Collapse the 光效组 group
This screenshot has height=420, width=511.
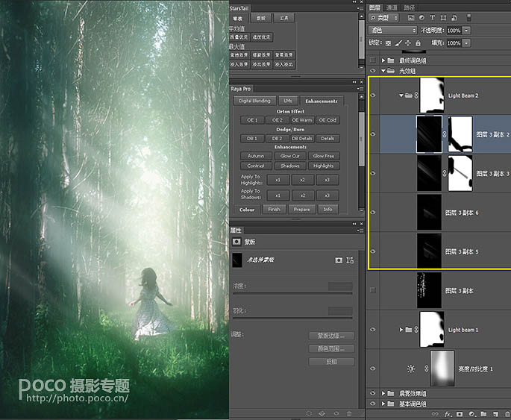pyautogui.click(x=383, y=70)
